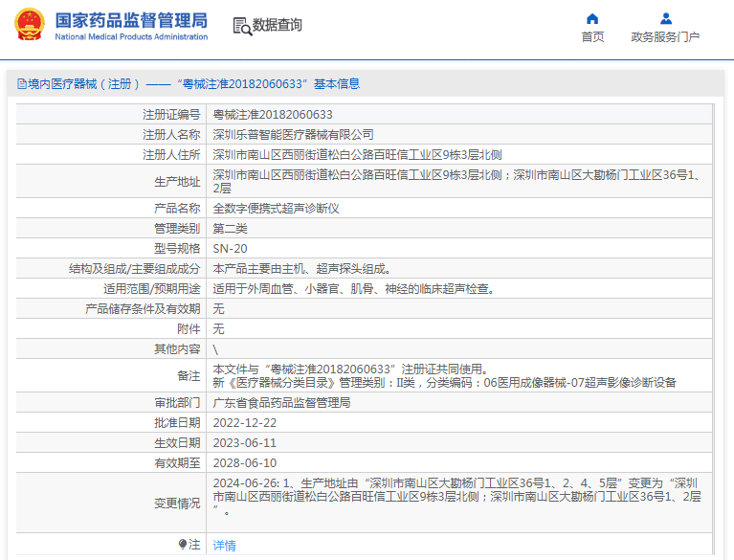Screen dimensions: 734x560
Task: Go to 首页 text link
Action: pyautogui.click(x=592, y=37)
